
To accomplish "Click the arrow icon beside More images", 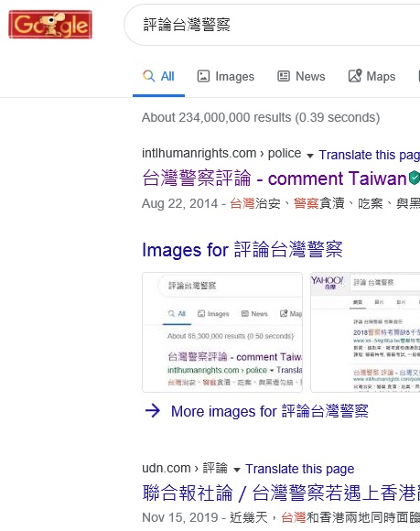I will (x=153, y=411).
